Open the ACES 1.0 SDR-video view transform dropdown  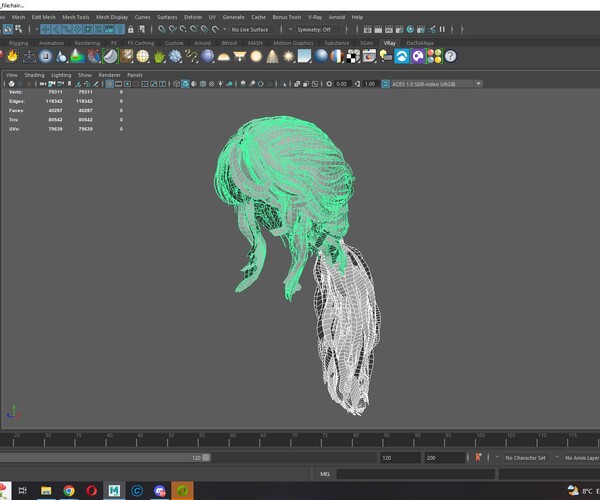(x=436, y=84)
